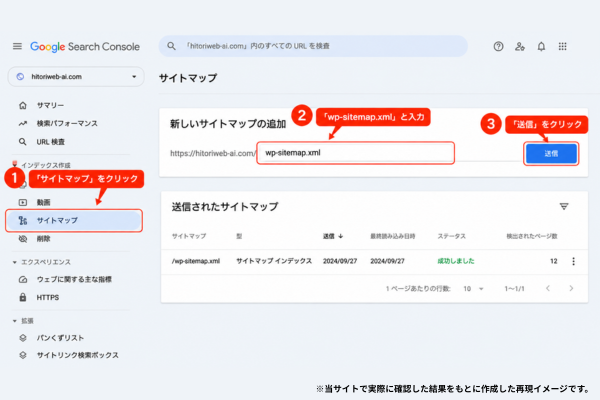Click the lock icon beside HTTPS
The height and width of the screenshot is (400, 600).
(23, 297)
